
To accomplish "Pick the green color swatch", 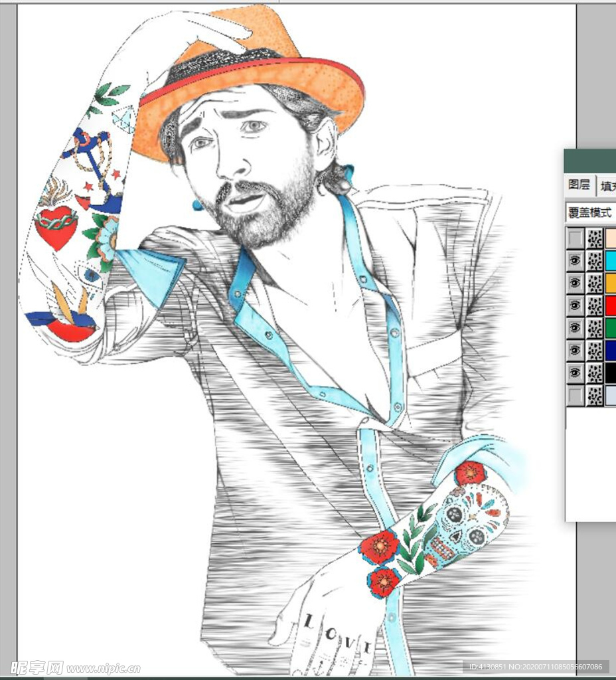I will (x=611, y=329).
